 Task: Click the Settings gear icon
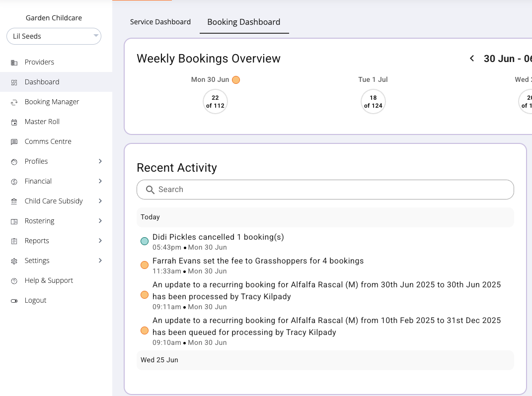coord(14,261)
